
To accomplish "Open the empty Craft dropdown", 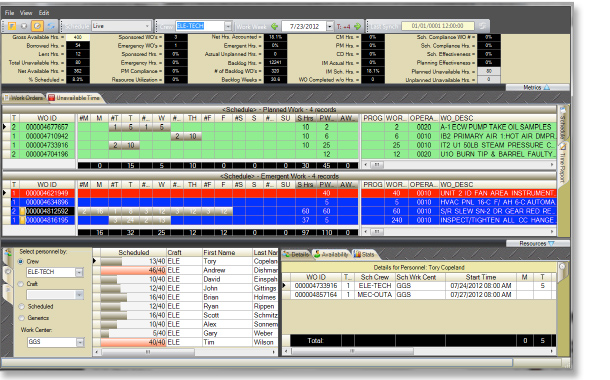I will click(x=79, y=295).
